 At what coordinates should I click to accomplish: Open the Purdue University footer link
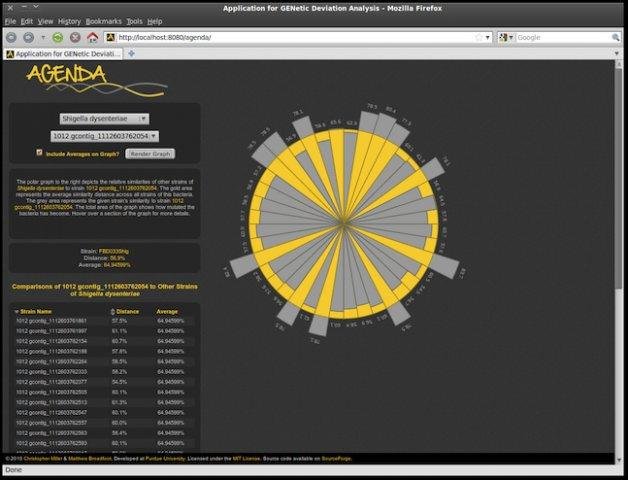tap(165, 458)
